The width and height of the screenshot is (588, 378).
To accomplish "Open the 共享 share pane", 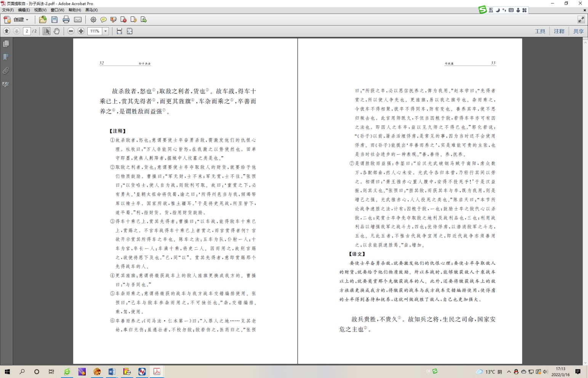I will coord(578,31).
